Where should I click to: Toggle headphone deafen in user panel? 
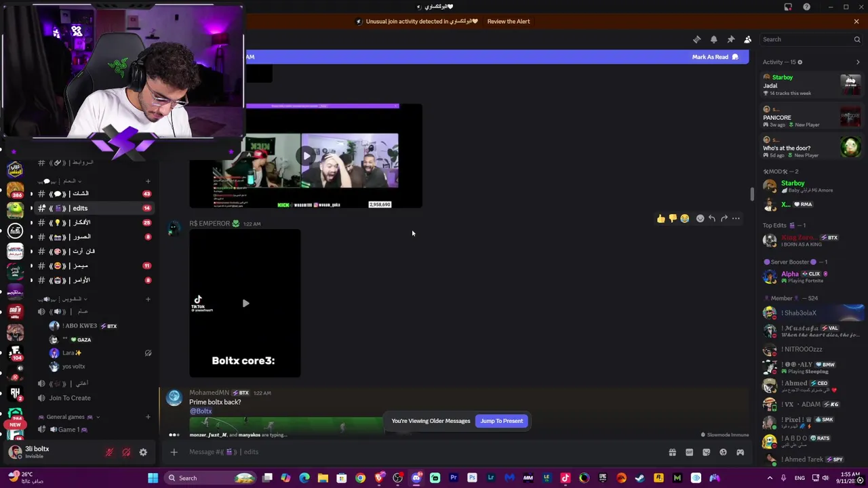pyautogui.click(x=126, y=452)
